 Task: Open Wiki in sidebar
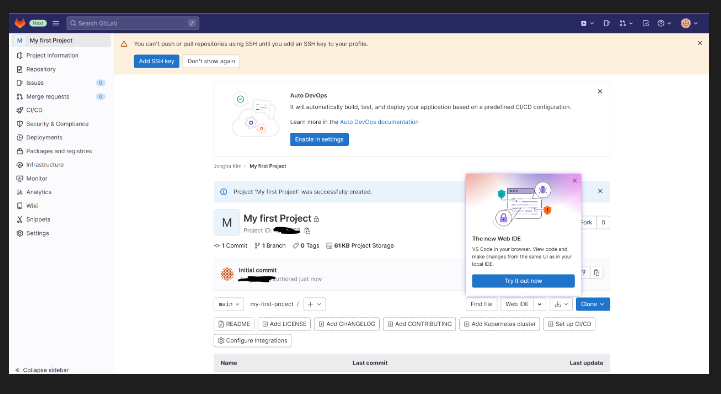(x=62, y=206)
